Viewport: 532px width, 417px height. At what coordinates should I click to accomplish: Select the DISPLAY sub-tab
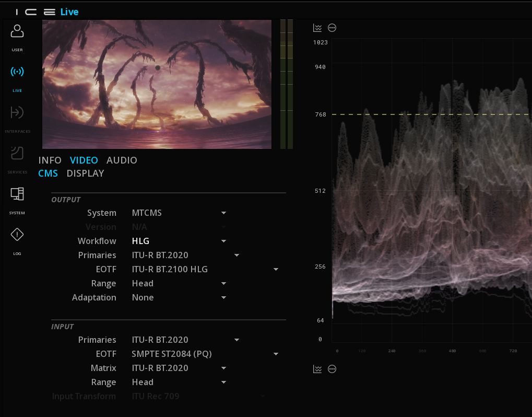click(85, 173)
